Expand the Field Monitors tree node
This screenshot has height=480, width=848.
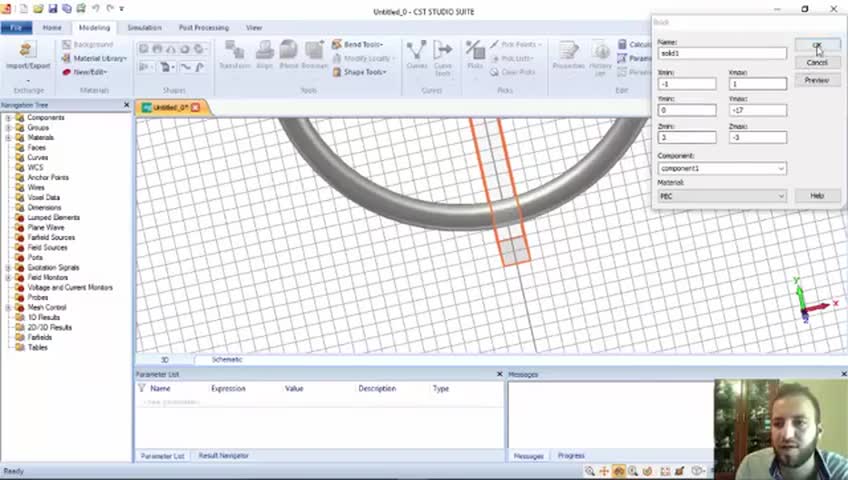click(x=8, y=277)
